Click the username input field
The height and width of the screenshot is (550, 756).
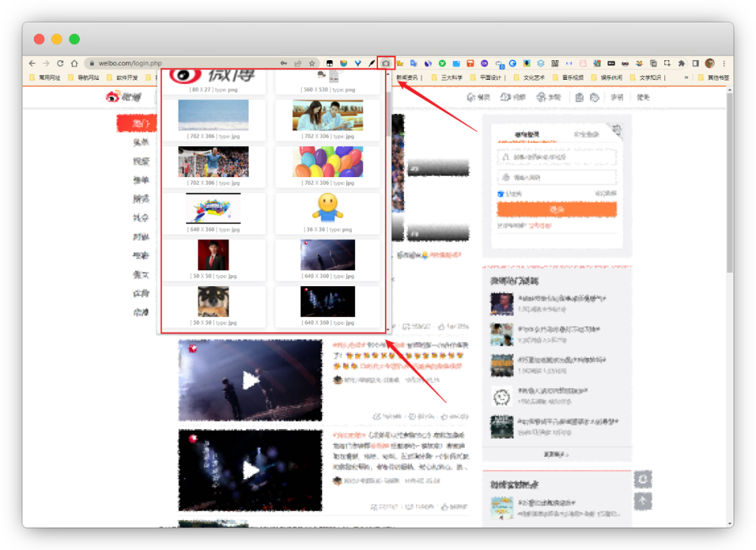[557, 157]
